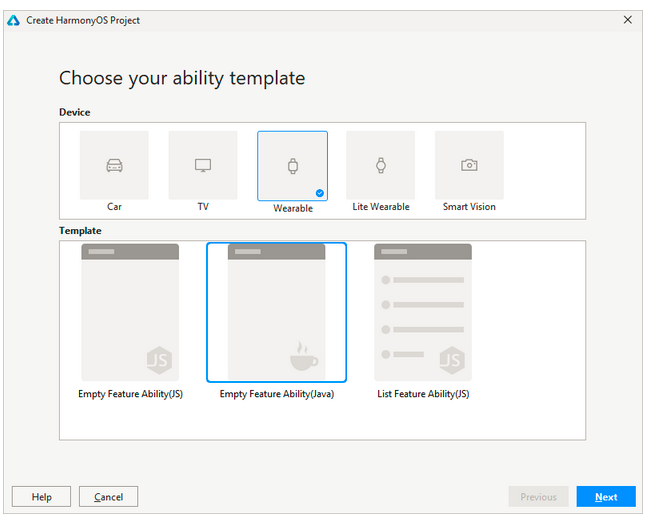Cancel the project creation dialog
This screenshot has width=649, height=522.
[x=108, y=496]
